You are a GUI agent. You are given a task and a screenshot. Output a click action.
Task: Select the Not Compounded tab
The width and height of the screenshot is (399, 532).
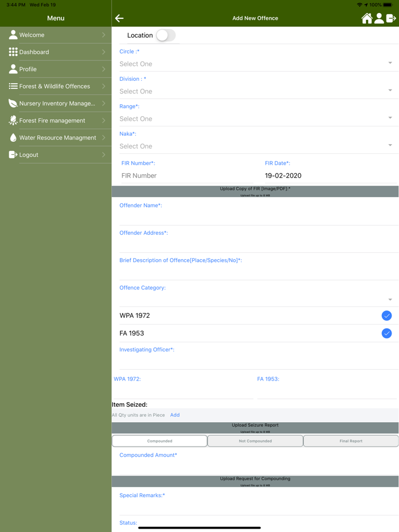pos(255,441)
